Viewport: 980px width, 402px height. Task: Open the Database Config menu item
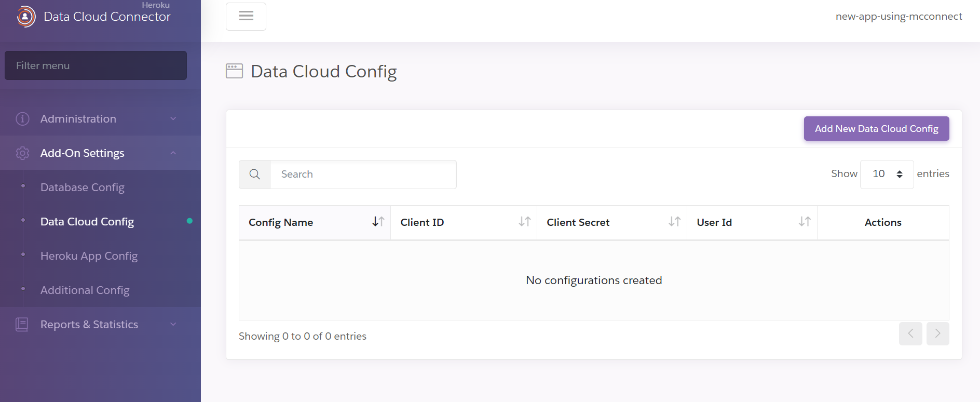pos(83,187)
